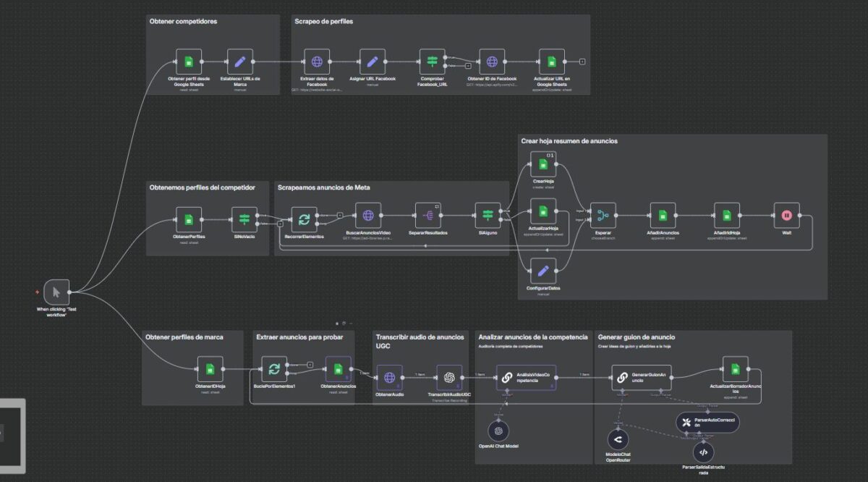The image size is (868, 482).
Task: Click plus connector after 'Actualizar URL en Google Sheets'
Action: pos(582,62)
